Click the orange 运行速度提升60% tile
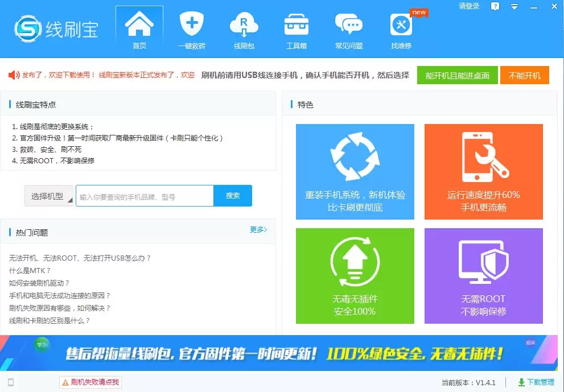 (483, 172)
